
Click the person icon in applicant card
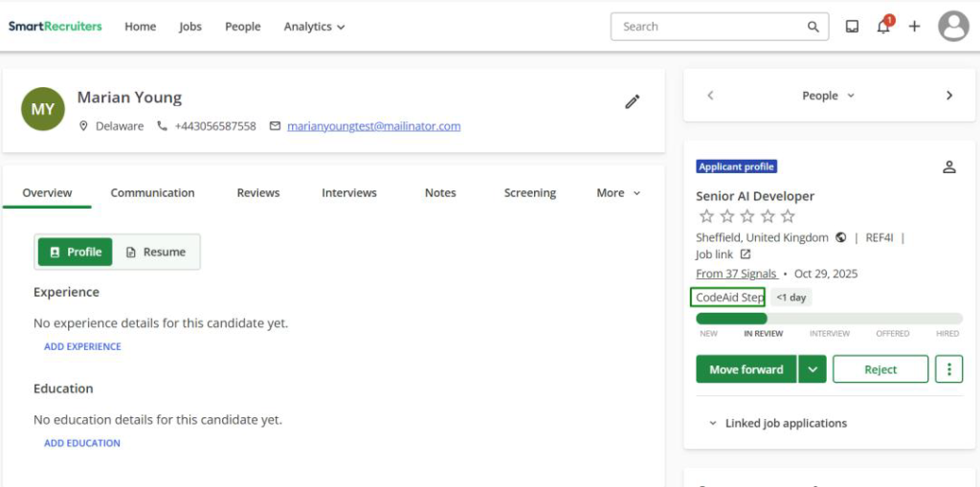[x=948, y=167]
